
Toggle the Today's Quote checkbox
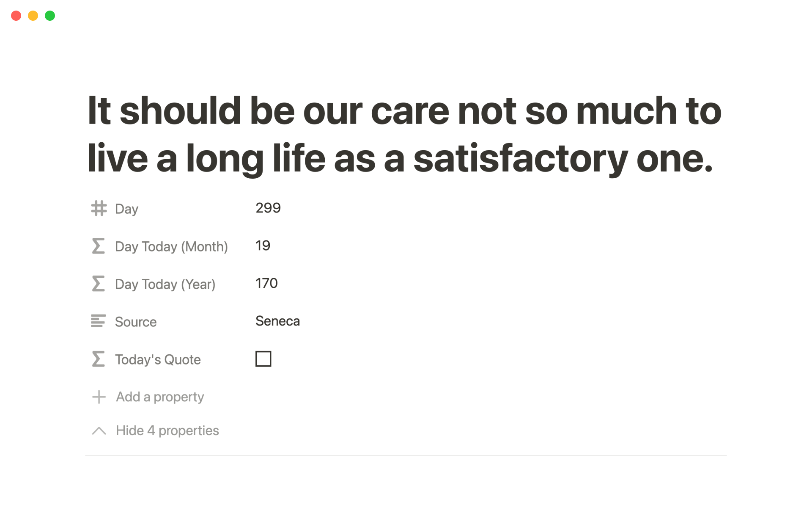click(263, 359)
